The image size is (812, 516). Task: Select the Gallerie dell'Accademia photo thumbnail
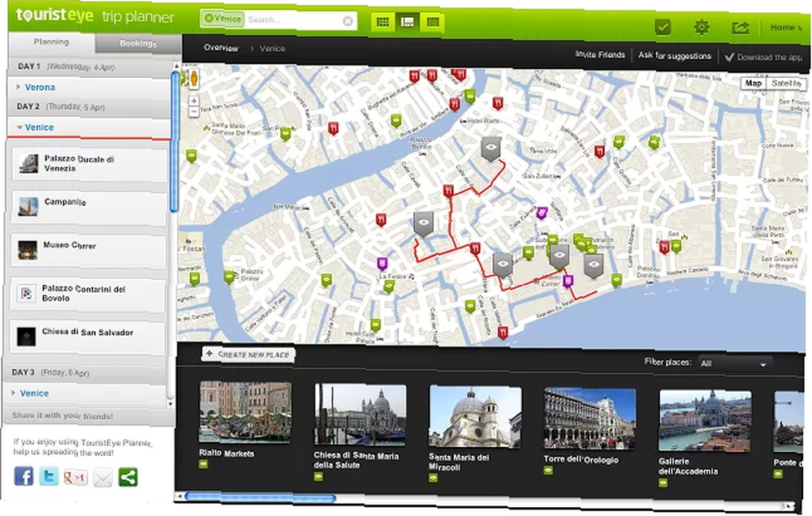pyautogui.click(x=705, y=421)
